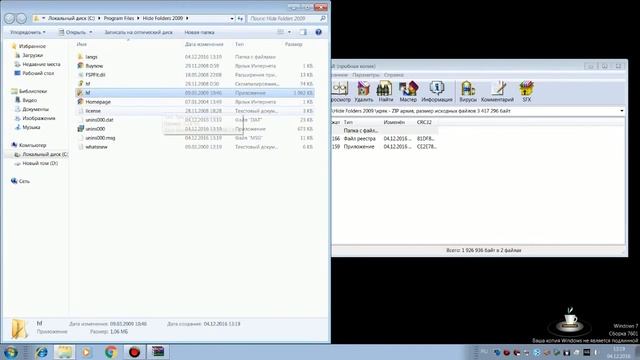Launch Internet Explorer from taskbar

pyautogui.click(x=41, y=352)
